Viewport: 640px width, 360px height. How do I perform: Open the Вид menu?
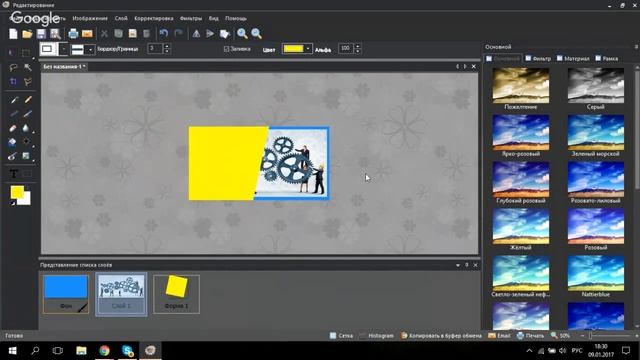213,18
